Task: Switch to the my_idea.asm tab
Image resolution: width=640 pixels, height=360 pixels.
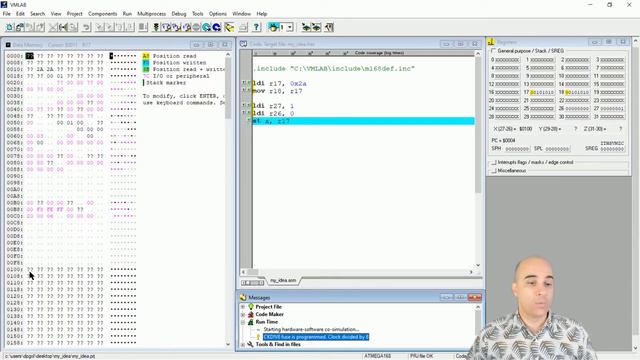Action: pyautogui.click(x=283, y=281)
